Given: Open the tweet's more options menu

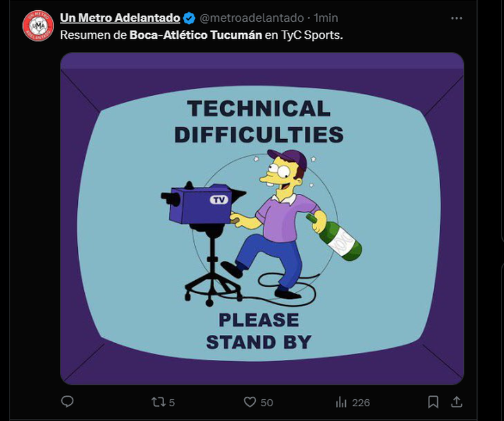Looking at the screenshot, I should [x=456, y=18].
